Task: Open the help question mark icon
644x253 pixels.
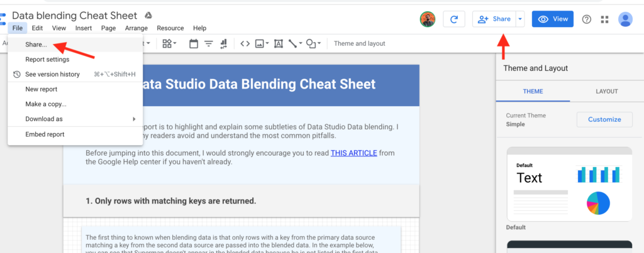Action: (x=587, y=19)
